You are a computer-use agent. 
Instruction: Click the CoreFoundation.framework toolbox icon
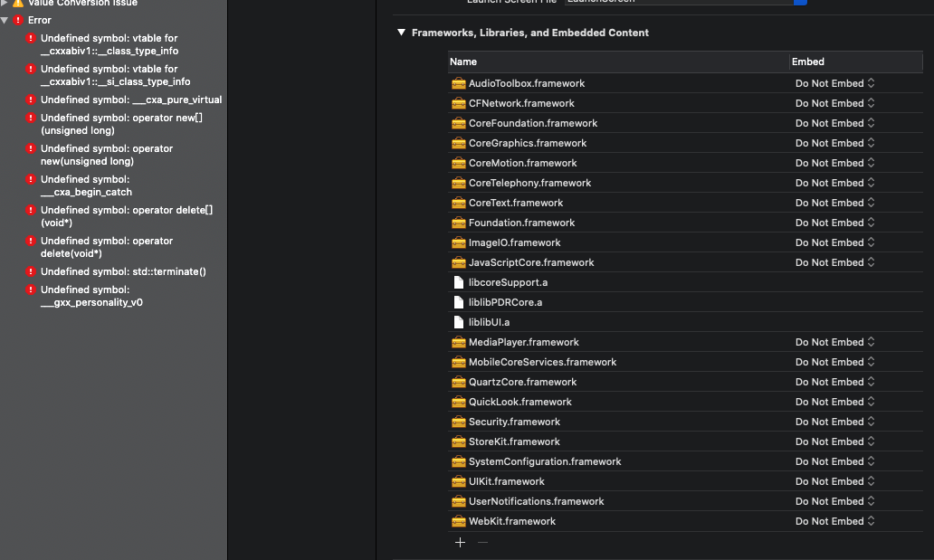[x=458, y=123]
